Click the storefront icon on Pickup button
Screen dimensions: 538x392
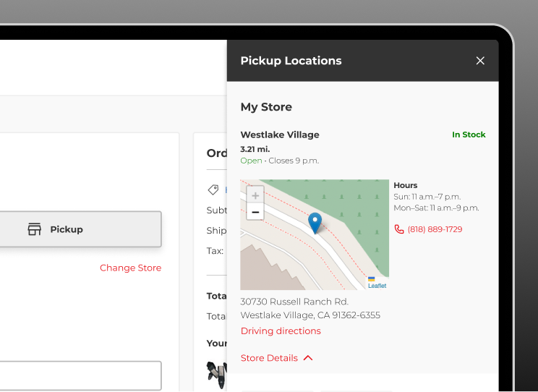(x=35, y=229)
